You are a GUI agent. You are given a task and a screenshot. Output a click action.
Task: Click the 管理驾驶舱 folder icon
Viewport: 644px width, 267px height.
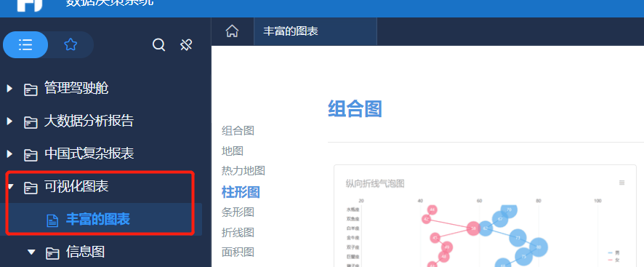coord(31,89)
